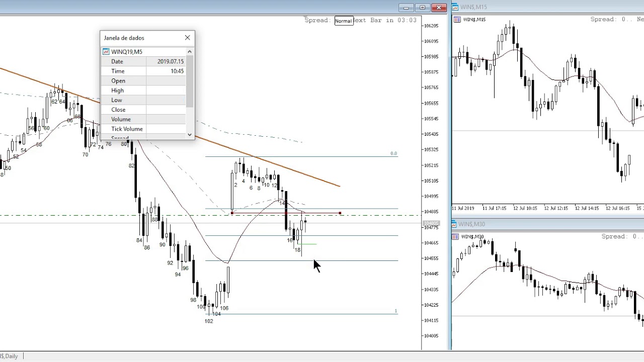Click the Fibonacci 0.0 level label
This screenshot has width=644, height=362.
(394, 153)
